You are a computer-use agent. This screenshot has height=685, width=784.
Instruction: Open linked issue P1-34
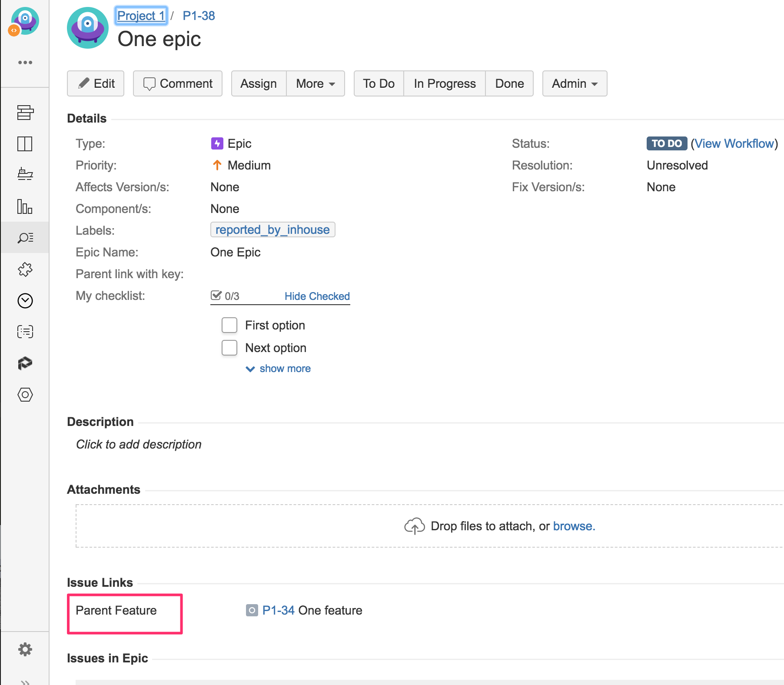279,610
